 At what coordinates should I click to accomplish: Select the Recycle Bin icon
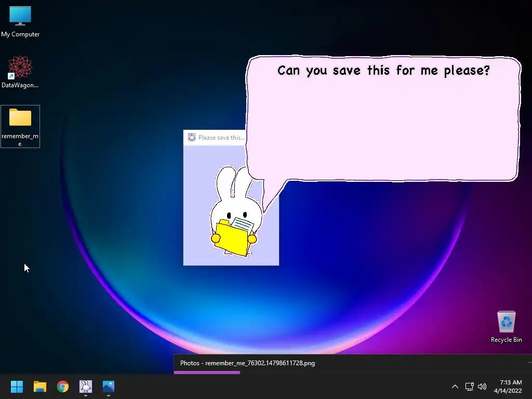pos(506,327)
